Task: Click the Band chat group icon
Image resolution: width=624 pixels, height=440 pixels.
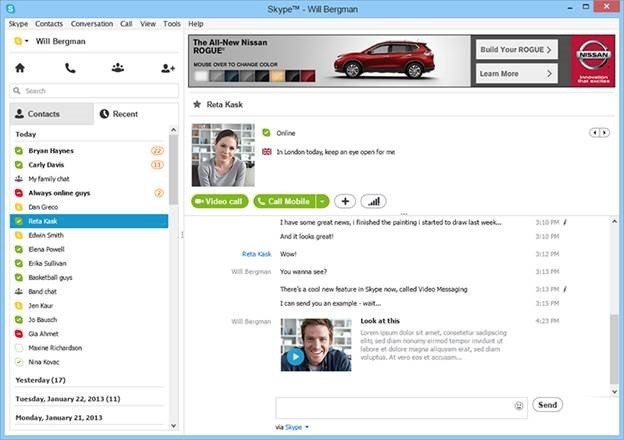Action: click(19, 292)
